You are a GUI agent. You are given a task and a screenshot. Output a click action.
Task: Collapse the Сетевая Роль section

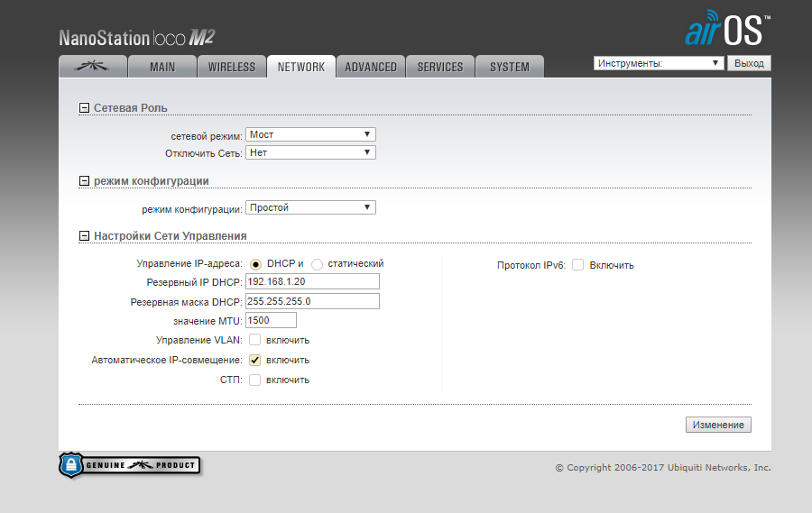pos(84,107)
